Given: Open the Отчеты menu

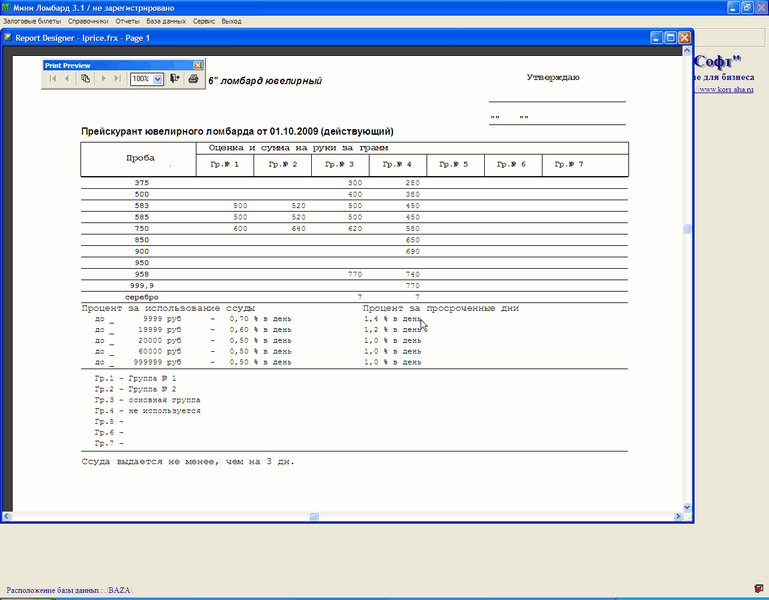Looking at the screenshot, I should pyautogui.click(x=128, y=21).
